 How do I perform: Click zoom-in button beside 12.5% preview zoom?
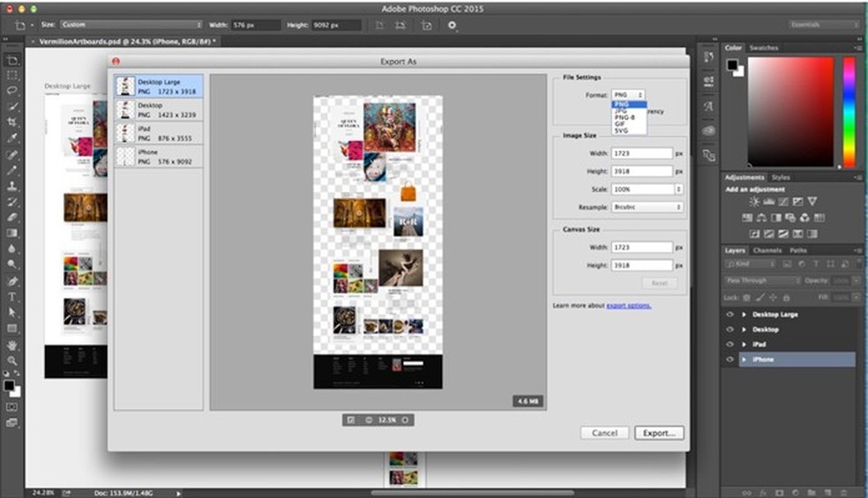tap(405, 420)
